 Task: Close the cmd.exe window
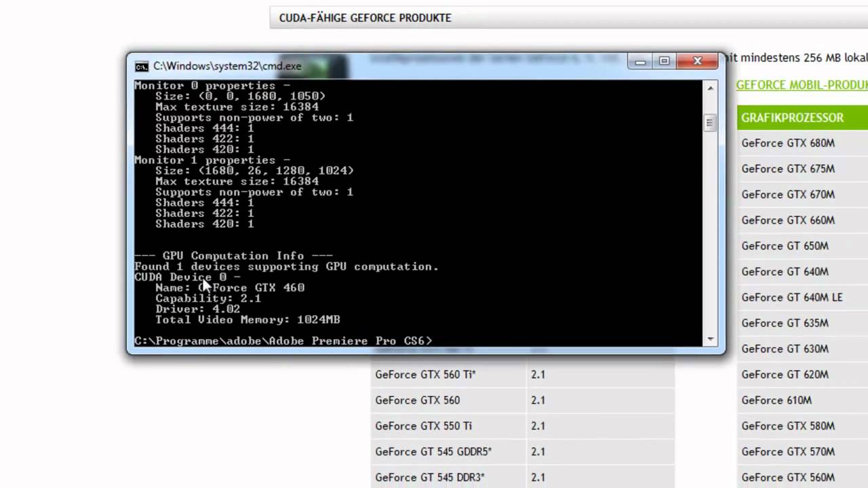pos(696,61)
